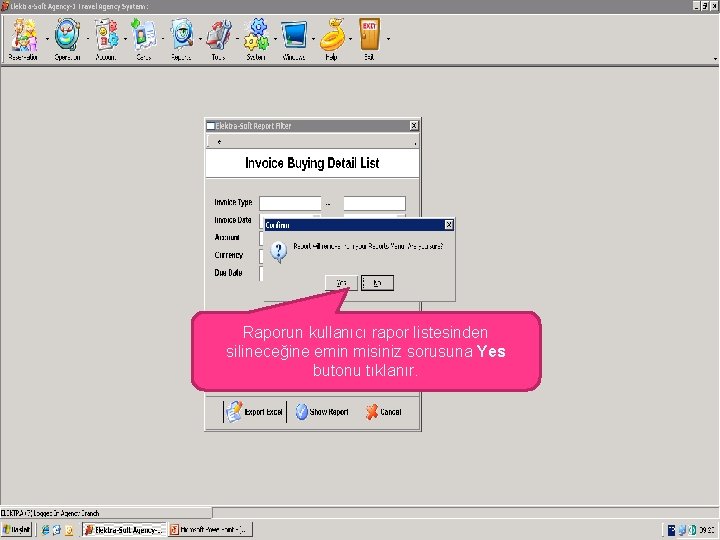
Task: Expand the Windows dropdown arrow
Action: [313, 39]
